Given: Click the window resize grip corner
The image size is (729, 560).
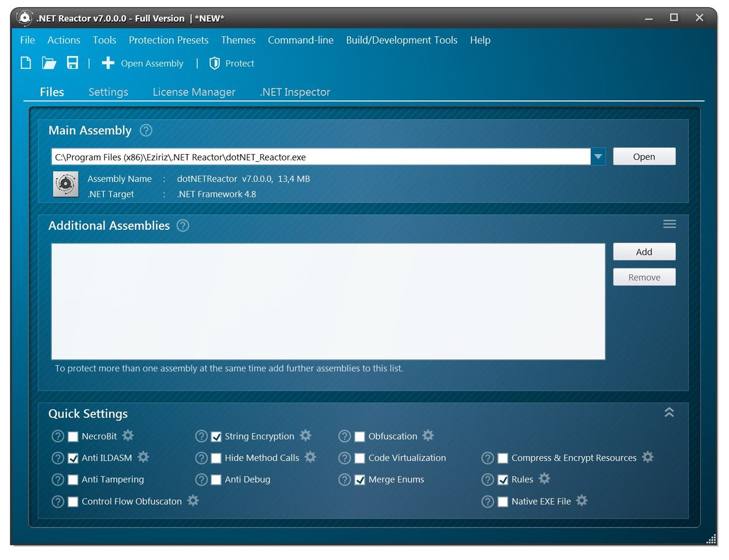Looking at the screenshot, I should (712, 539).
